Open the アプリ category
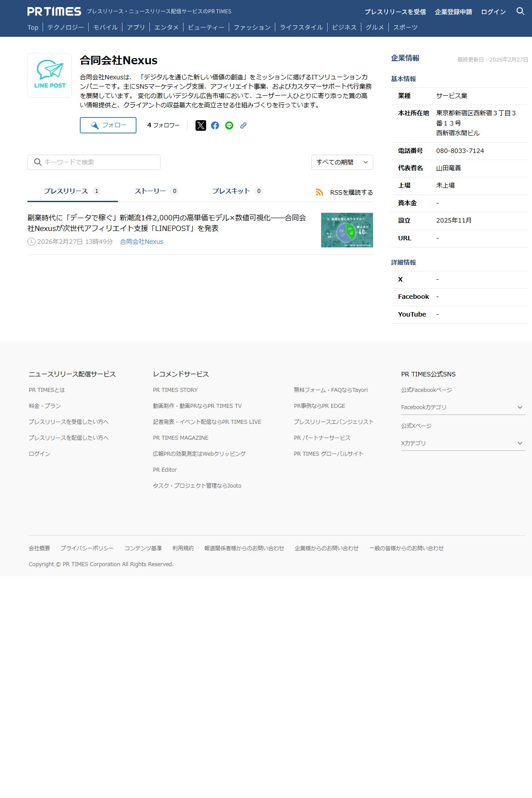 pos(136,27)
